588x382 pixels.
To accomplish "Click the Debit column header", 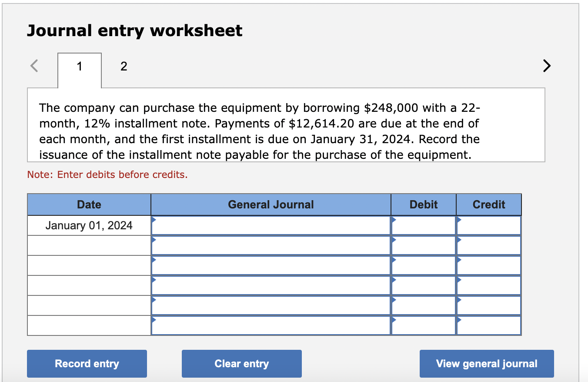I will [423, 204].
